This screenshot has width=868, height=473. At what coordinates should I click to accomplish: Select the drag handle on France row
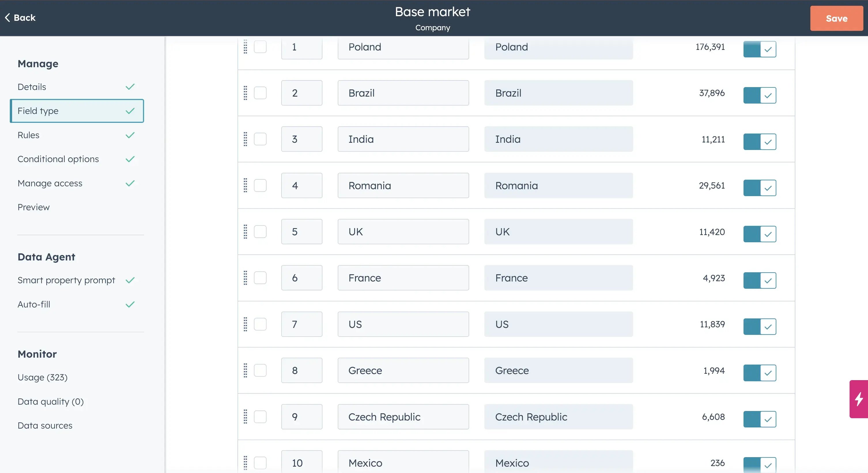pyautogui.click(x=245, y=278)
